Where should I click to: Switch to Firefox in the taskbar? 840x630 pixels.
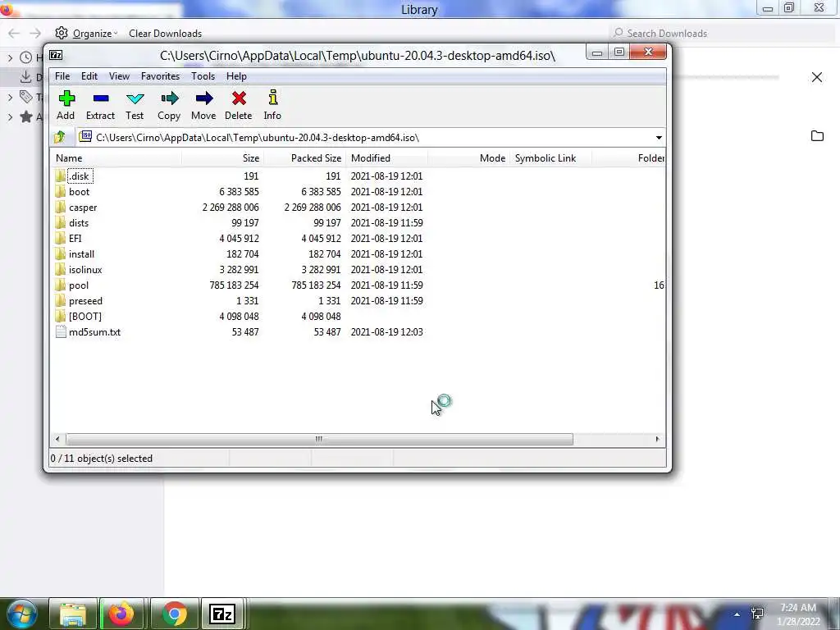click(x=121, y=614)
